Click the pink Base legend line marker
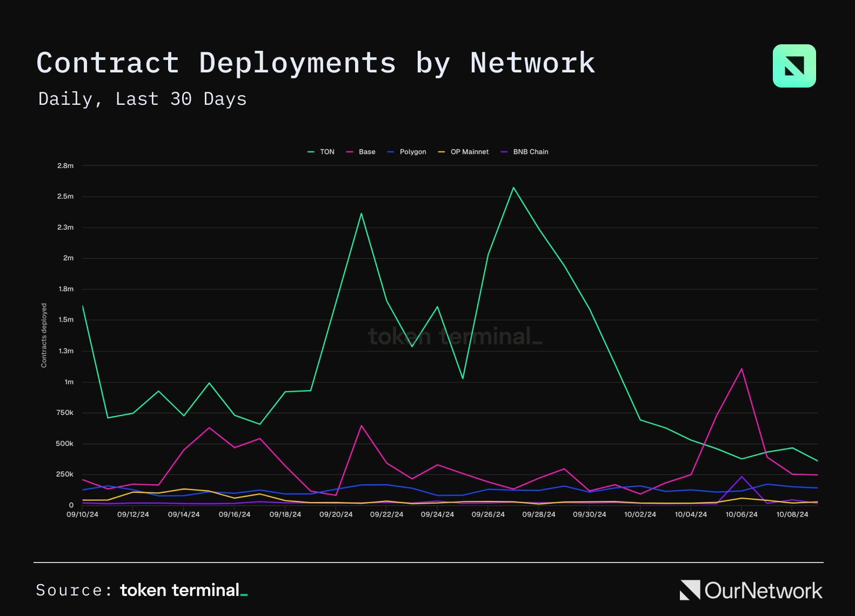855x616 pixels. [x=350, y=152]
